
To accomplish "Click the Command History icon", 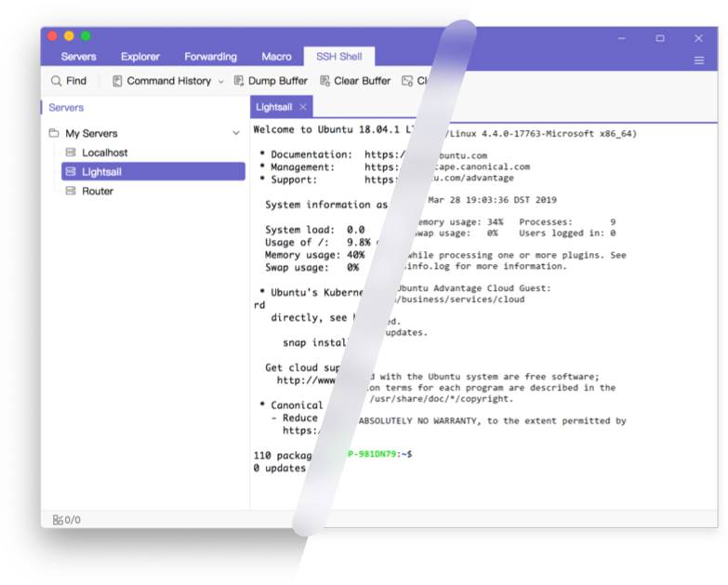I will pyautogui.click(x=117, y=81).
